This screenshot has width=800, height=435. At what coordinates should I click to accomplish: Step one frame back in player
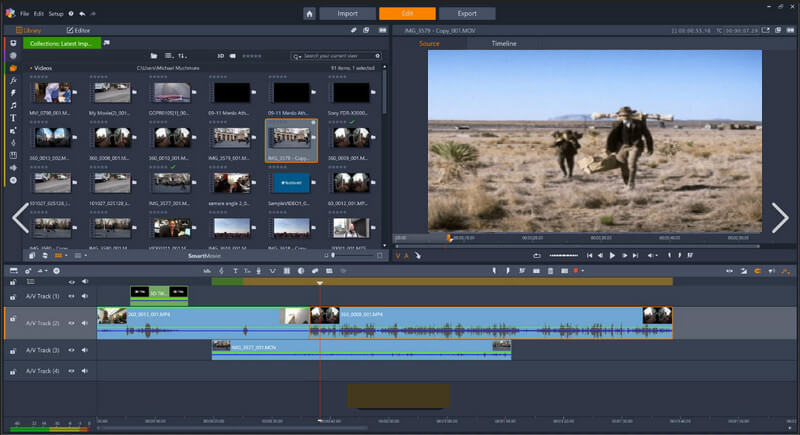click(x=601, y=255)
